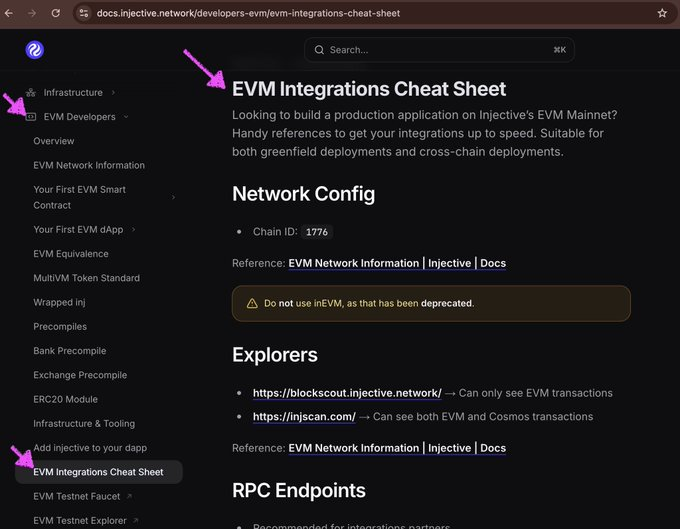Viewport: 680px width, 529px height.
Task: Expand the Infrastructure section chevron
Action: click(113, 92)
